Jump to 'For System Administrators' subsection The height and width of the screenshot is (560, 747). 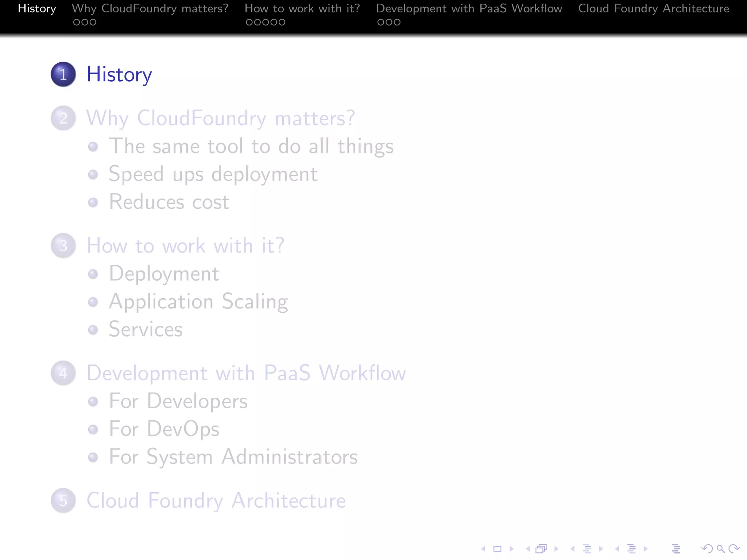click(233, 457)
